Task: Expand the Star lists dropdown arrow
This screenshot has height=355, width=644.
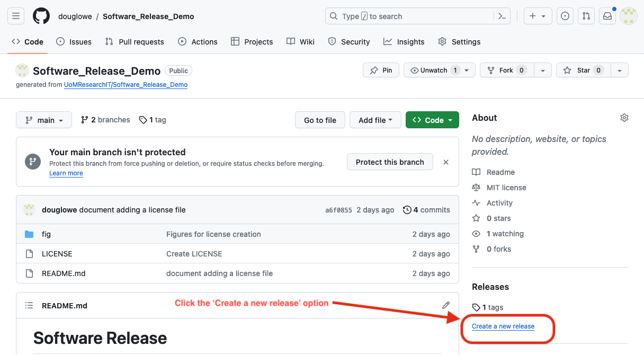Action: click(x=620, y=70)
